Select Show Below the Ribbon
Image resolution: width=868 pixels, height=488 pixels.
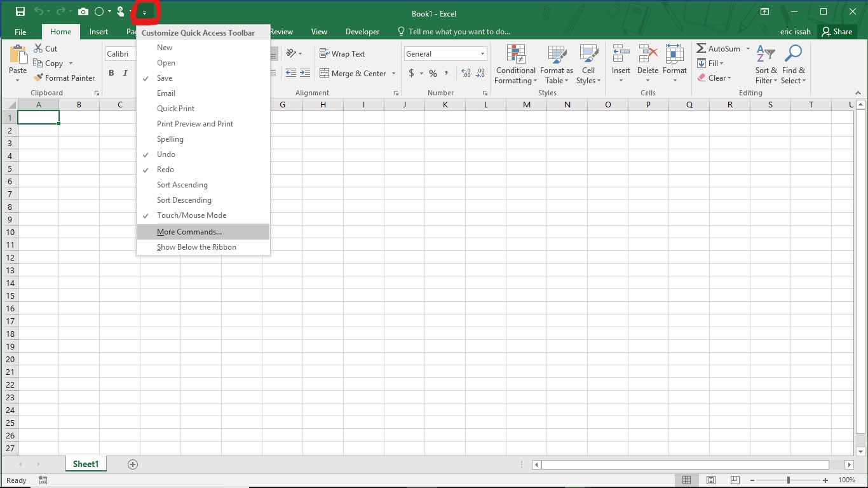[203, 247]
